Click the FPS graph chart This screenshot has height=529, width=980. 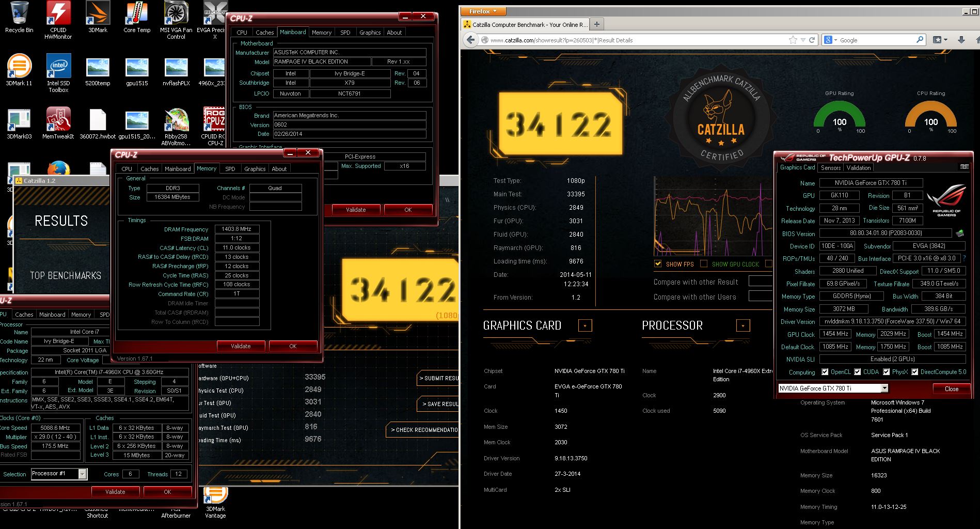coord(713,216)
